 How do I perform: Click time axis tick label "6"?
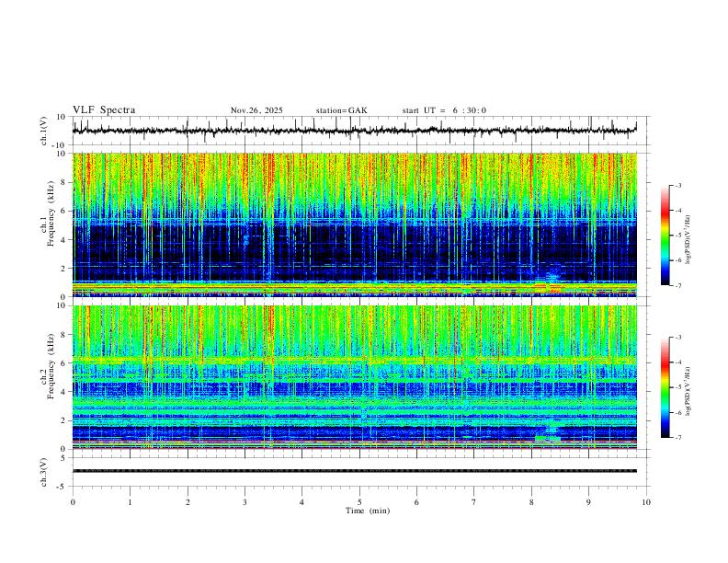coord(416,502)
